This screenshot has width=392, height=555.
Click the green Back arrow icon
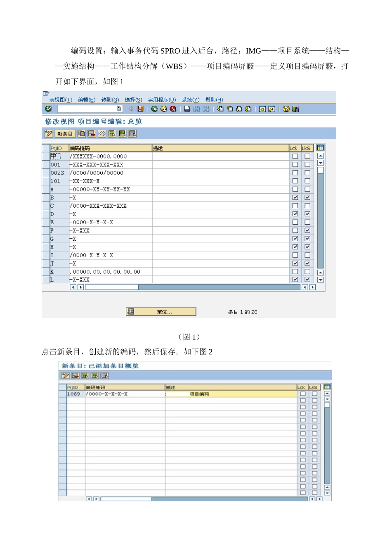[x=154, y=109]
